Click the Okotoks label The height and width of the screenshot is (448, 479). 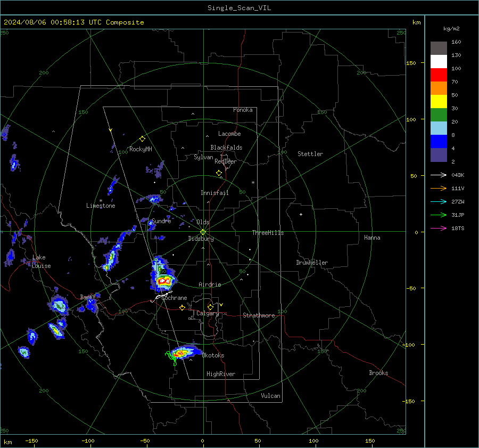(213, 355)
